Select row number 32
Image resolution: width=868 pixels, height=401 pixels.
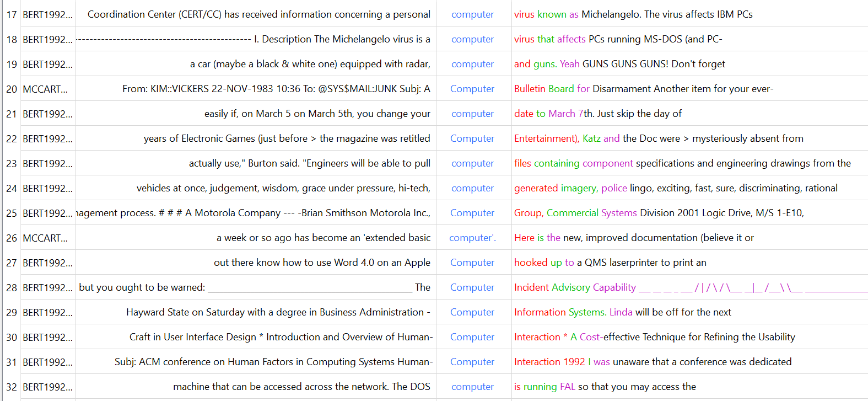[x=12, y=387]
